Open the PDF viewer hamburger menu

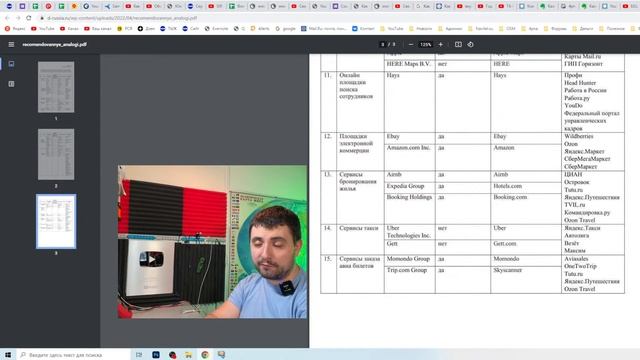pyautogui.click(x=11, y=44)
